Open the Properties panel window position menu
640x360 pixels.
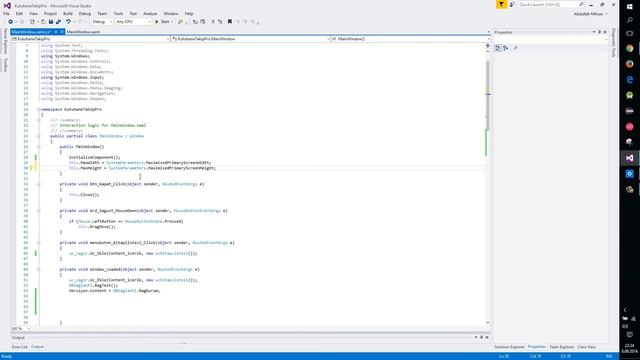point(594,32)
